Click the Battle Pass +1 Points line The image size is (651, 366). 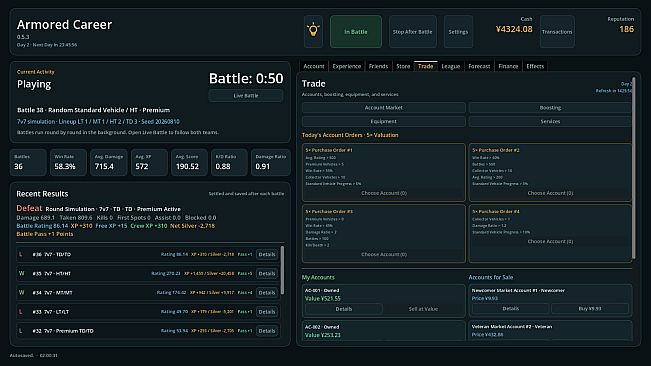pyautogui.click(x=45, y=234)
